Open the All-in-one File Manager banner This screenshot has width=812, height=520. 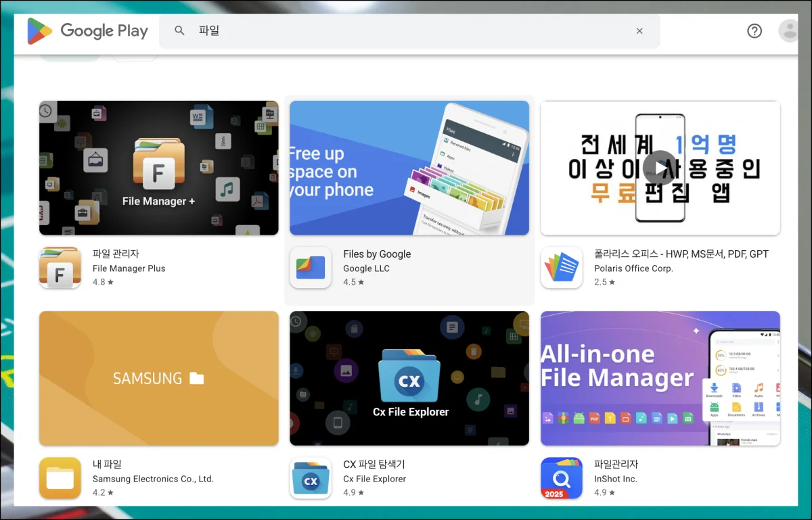click(660, 378)
